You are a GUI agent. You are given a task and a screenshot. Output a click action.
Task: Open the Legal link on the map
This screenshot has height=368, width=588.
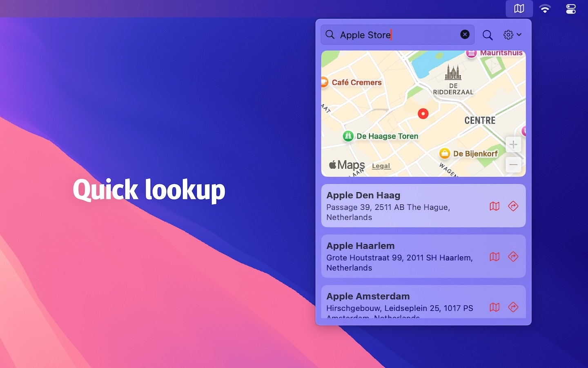381,166
